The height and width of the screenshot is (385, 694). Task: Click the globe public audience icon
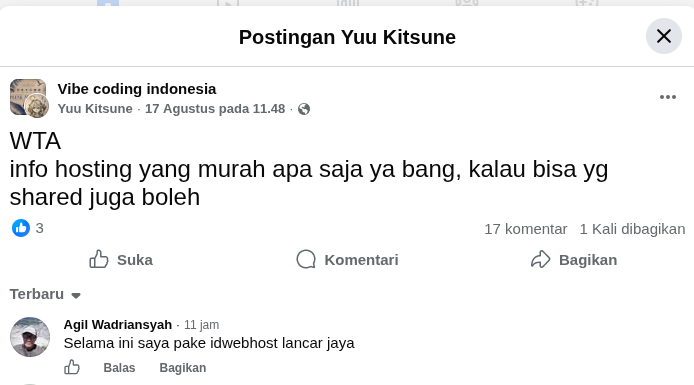pyautogui.click(x=304, y=109)
